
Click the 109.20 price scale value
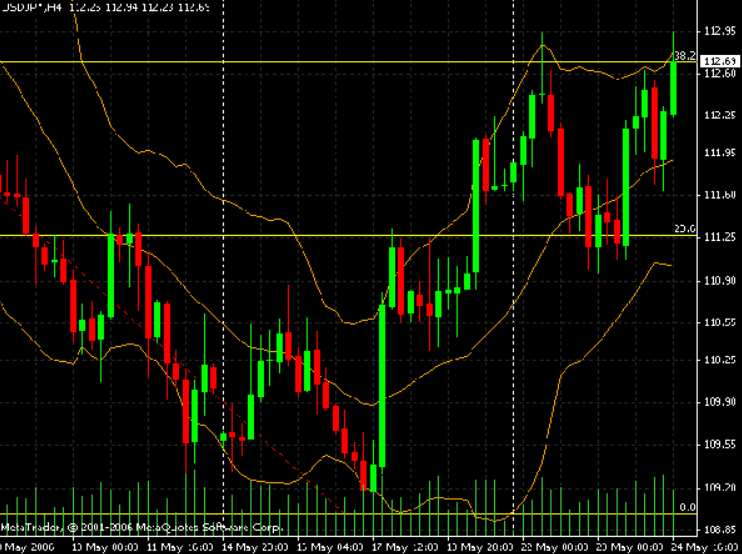point(720,487)
